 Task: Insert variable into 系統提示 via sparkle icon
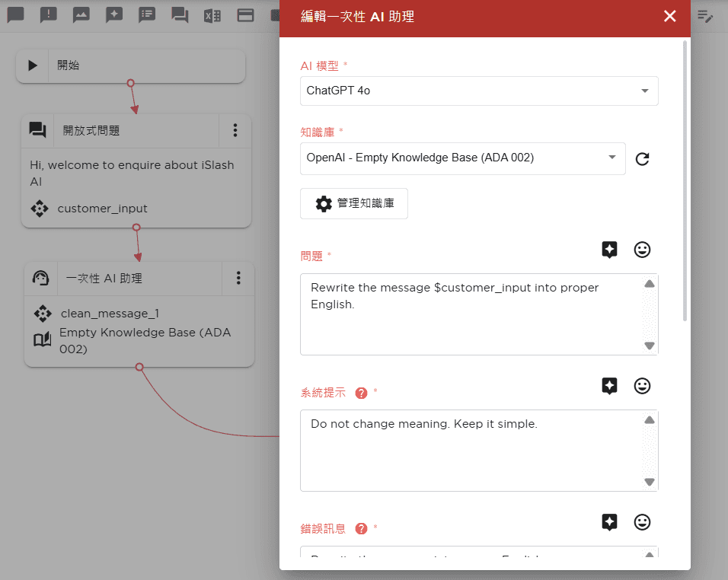click(x=610, y=386)
